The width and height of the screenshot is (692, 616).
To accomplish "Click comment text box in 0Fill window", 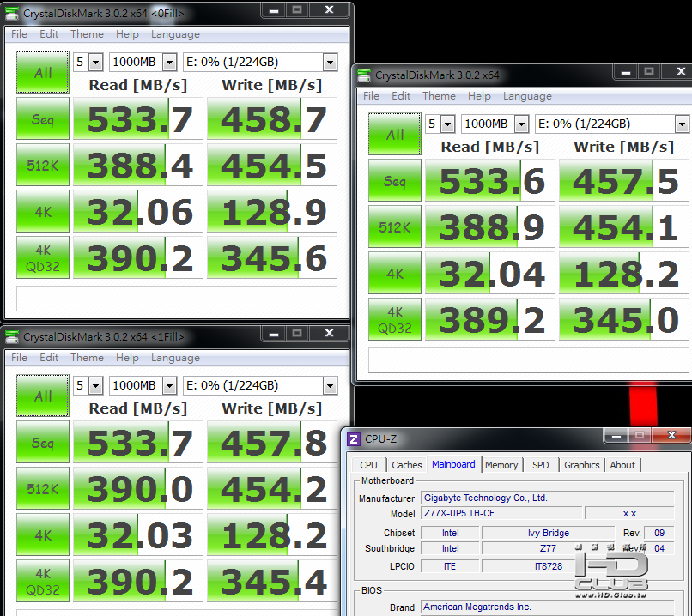I will 177,299.
